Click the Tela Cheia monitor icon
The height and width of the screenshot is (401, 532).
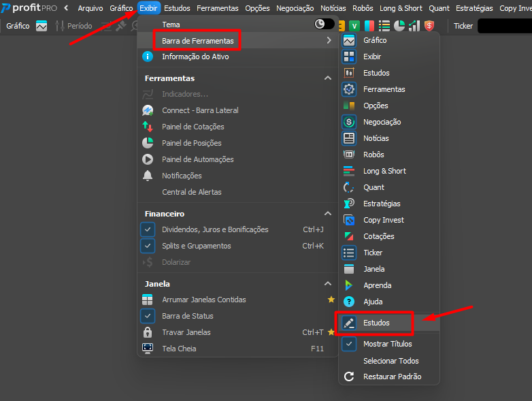(x=148, y=349)
